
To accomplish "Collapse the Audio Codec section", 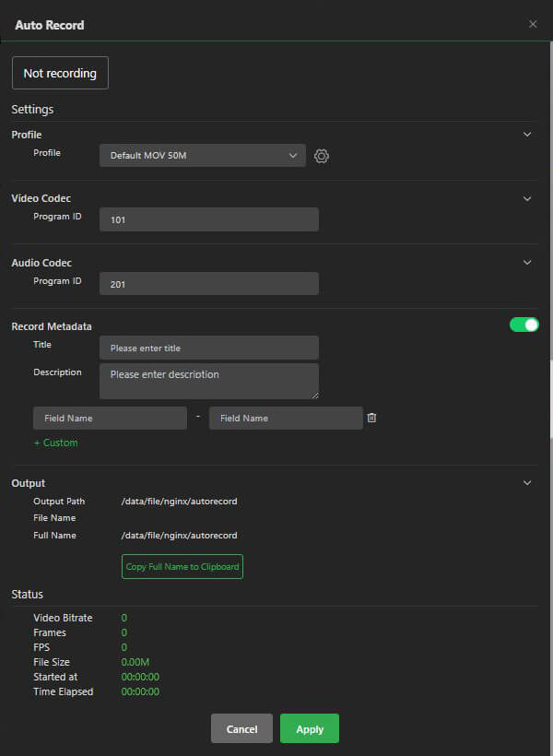I will pos(527,263).
